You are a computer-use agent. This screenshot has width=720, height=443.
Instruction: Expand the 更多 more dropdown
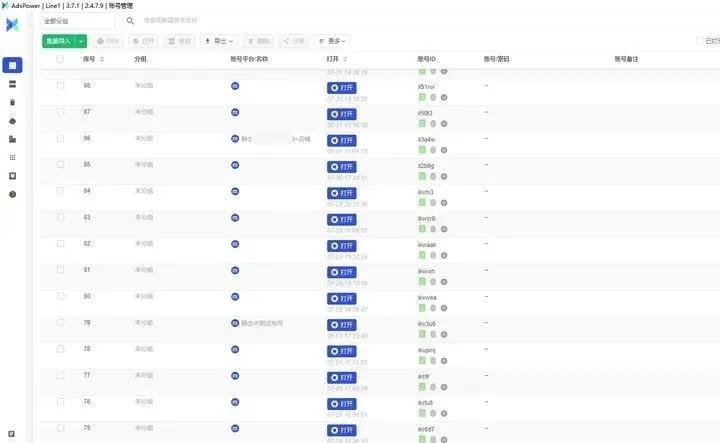click(x=332, y=41)
